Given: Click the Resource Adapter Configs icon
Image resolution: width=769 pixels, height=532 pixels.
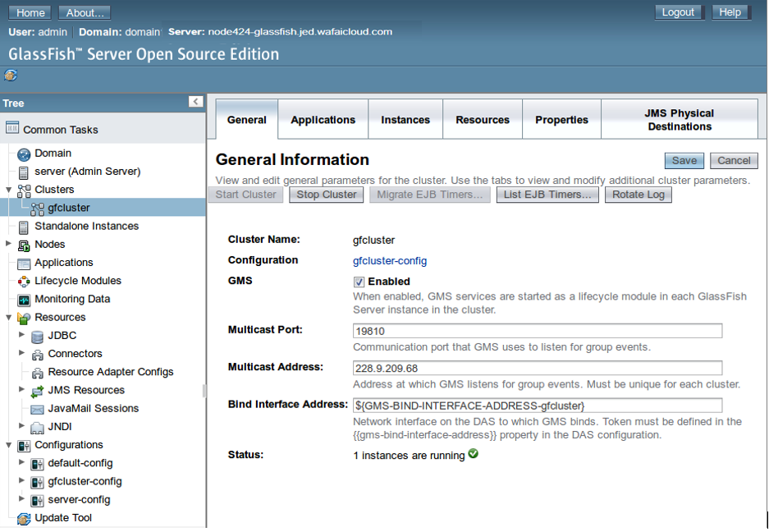Looking at the screenshot, I should pos(37,373).
